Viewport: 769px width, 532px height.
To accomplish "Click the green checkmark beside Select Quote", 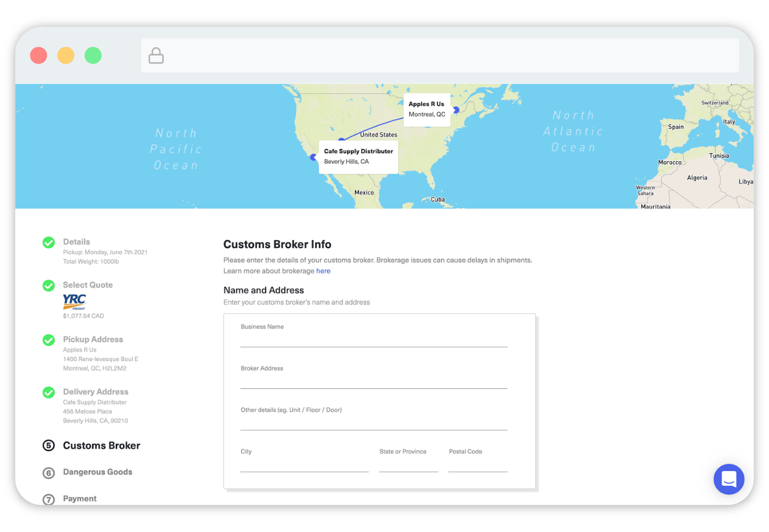I will pos(49,286).
